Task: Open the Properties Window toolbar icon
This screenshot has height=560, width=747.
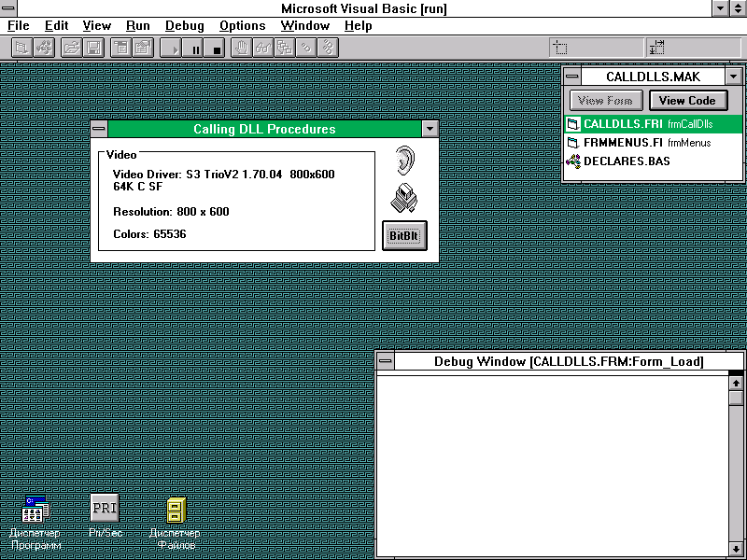Action: pos(143,48)
